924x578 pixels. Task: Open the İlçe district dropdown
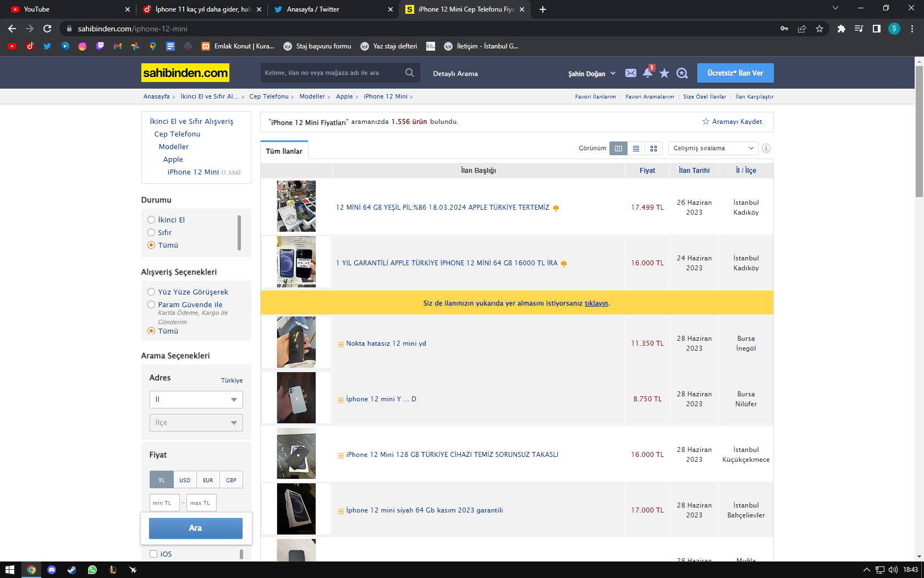click(x=196, y=423)
